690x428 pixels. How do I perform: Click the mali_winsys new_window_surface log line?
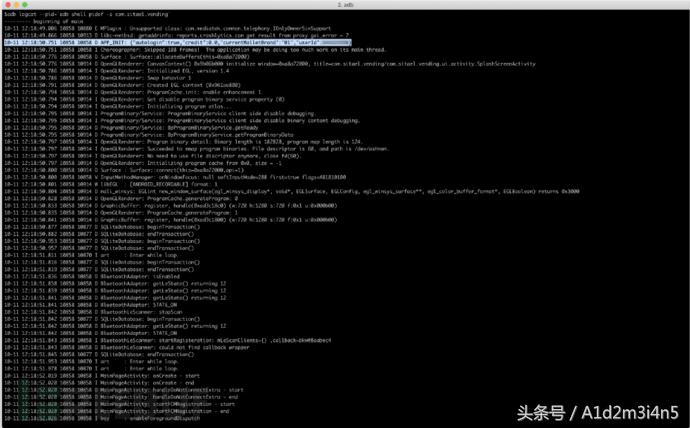pos(292,191)
